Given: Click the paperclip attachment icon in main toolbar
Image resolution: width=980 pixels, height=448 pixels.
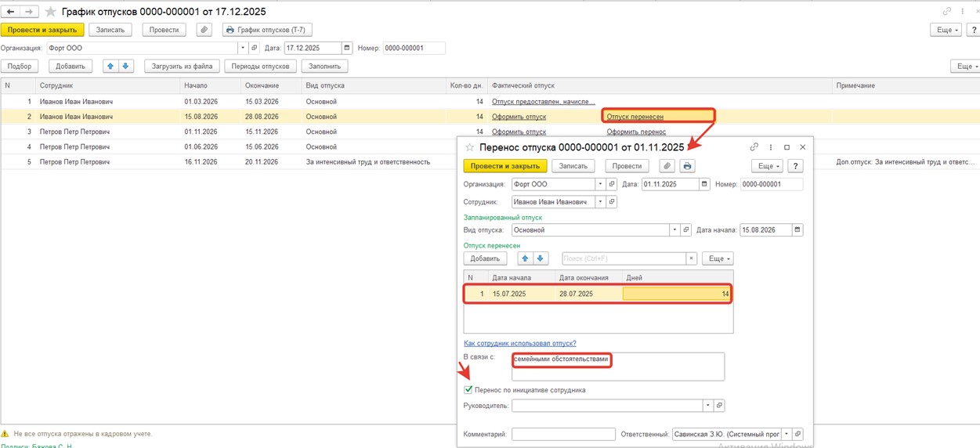Looking at the screenshot, I should pyautogui.click(x=204, y=30).
